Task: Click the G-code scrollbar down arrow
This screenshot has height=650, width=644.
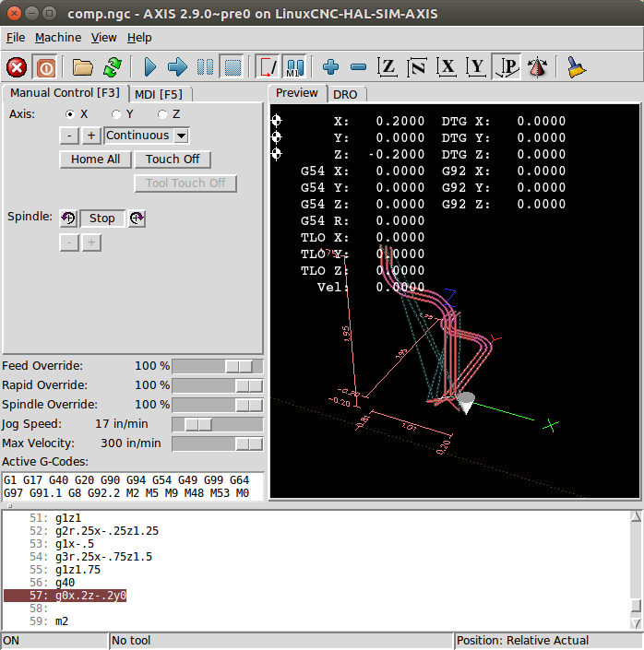Action: click(x=636, y=623)
